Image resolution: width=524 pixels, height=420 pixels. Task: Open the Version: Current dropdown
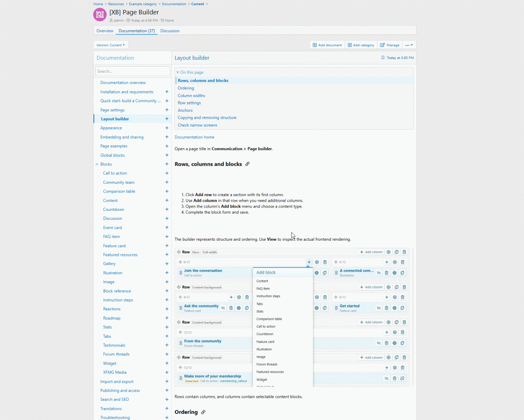(x=111, y=45)
